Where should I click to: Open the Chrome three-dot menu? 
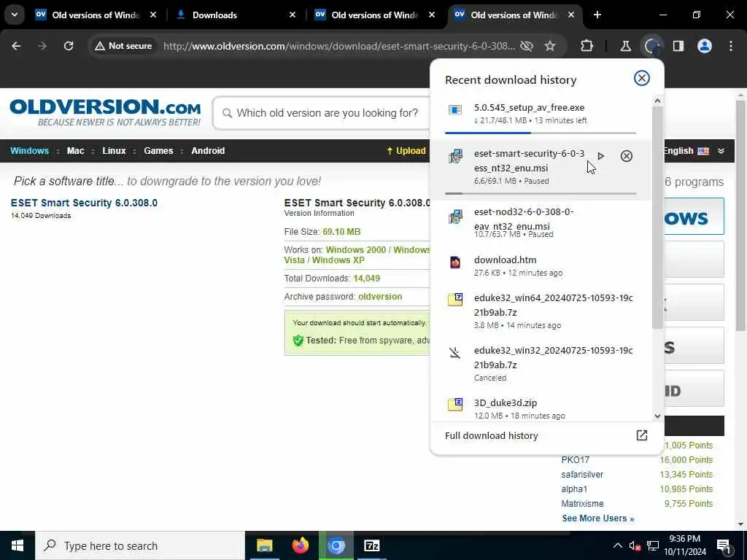click(x=731, y=46)
